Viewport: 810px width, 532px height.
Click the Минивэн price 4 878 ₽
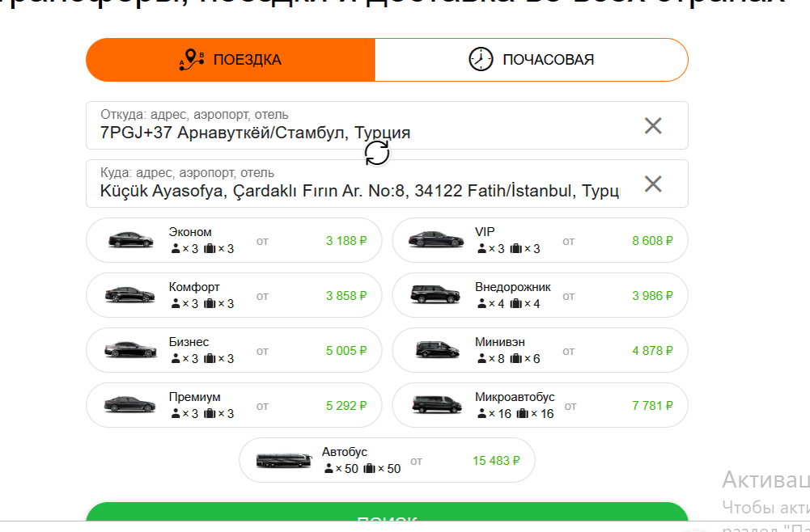click(x=652, y=350)
